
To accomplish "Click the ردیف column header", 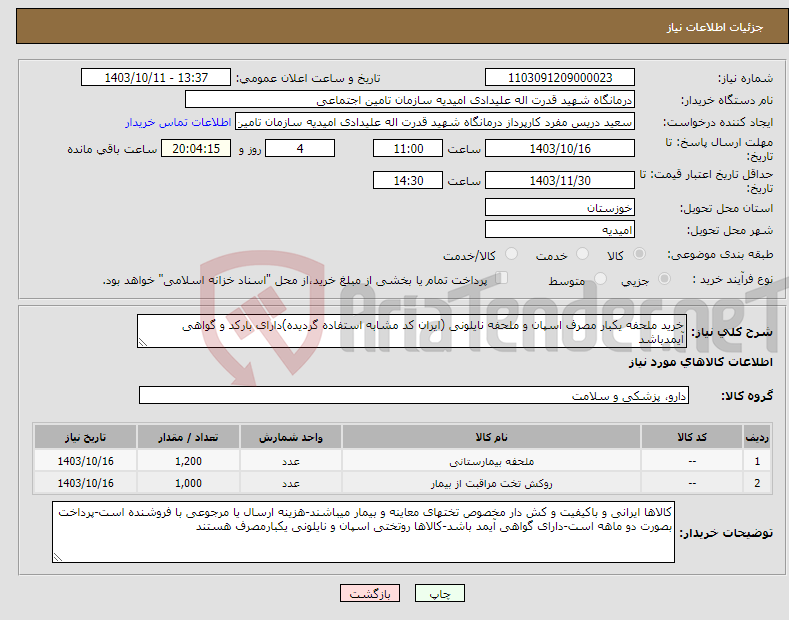I will tap(757, 437).
